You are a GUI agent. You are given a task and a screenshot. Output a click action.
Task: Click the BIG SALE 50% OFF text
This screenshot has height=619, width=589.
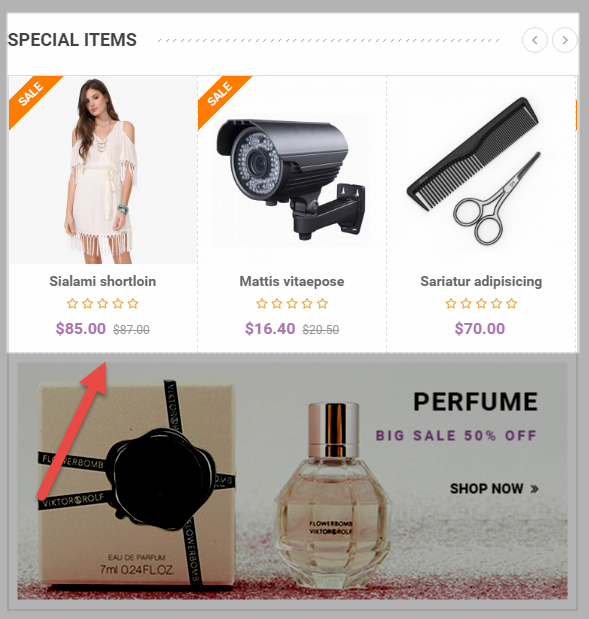point(456,435)
